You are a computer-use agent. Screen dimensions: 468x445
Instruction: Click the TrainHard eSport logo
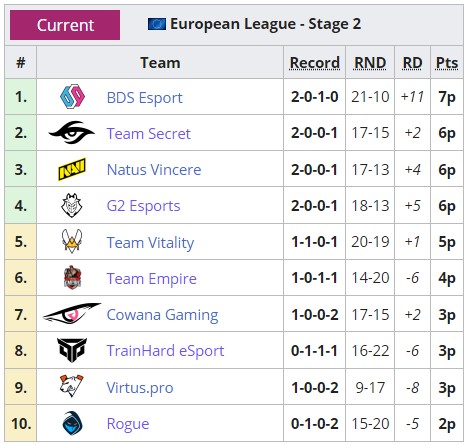click(72, 350)
